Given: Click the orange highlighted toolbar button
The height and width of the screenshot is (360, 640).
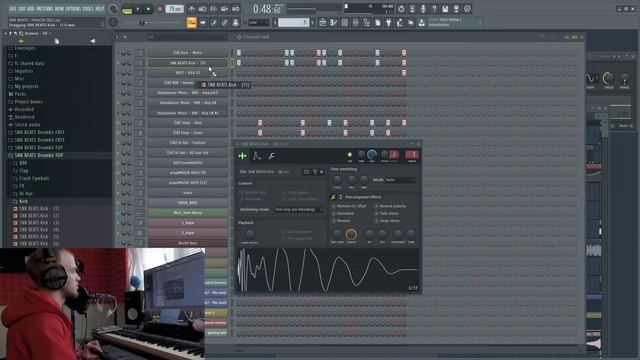Looking at the screenshot, I should coord(191,22).
